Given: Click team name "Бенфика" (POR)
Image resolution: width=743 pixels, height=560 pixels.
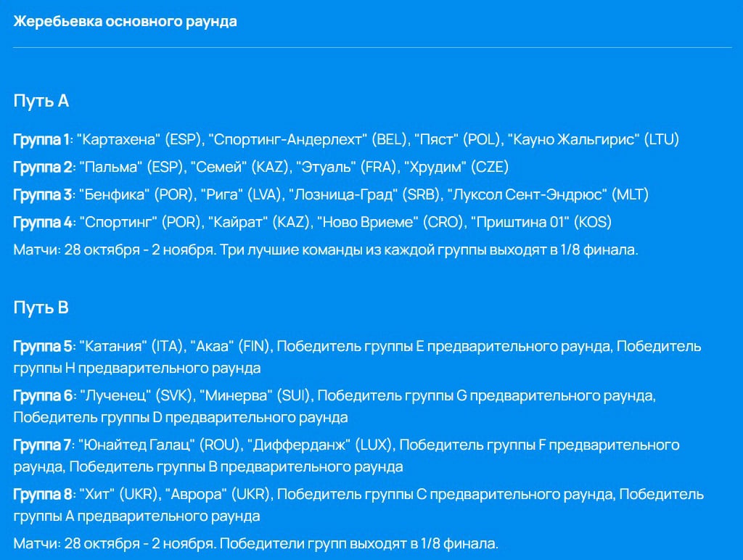Looking at the screenshot, I should pyautogui.click(x=114, y=194).
